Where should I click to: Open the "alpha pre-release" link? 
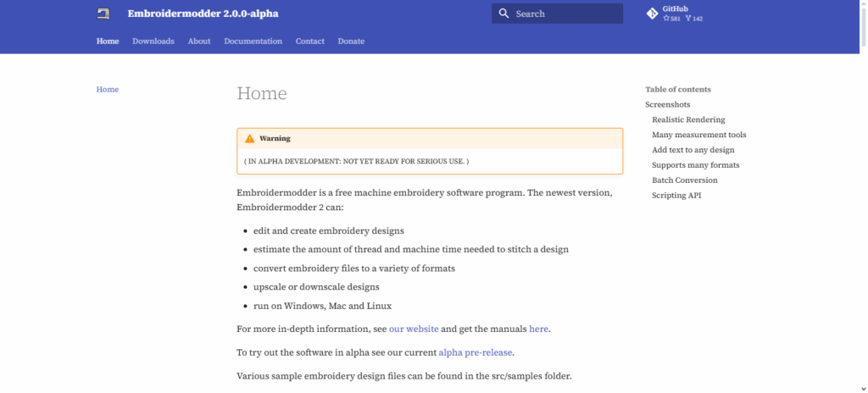coord(476,352)
